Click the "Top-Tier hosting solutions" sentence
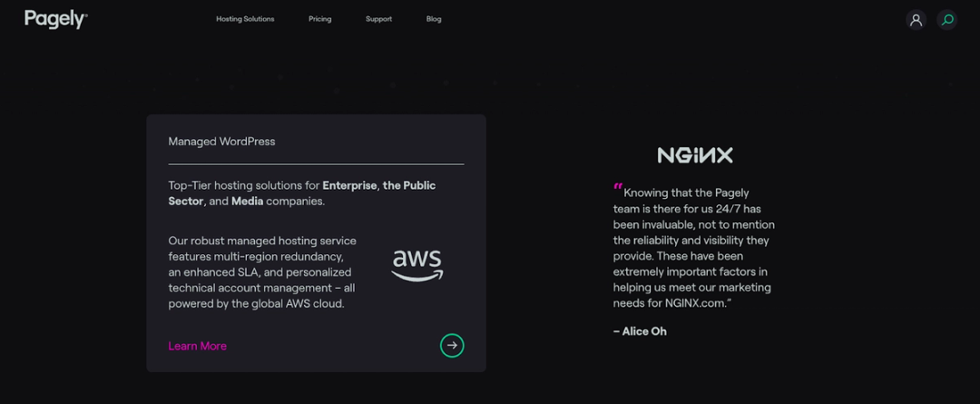 tap(302, 193)
